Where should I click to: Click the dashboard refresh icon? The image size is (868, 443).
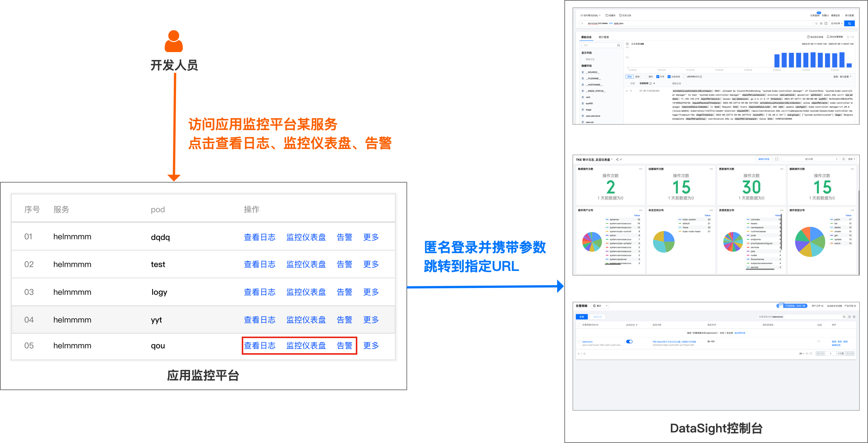843,159
